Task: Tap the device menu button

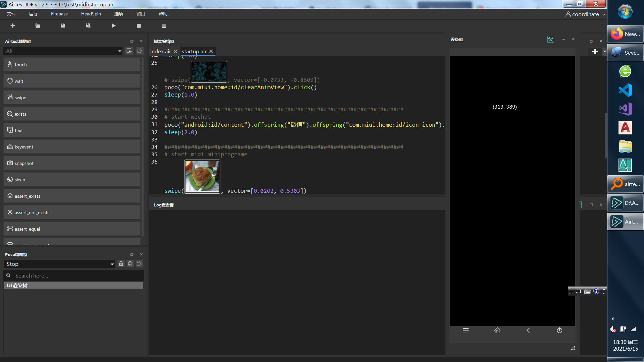Action: tap(466, 330)
